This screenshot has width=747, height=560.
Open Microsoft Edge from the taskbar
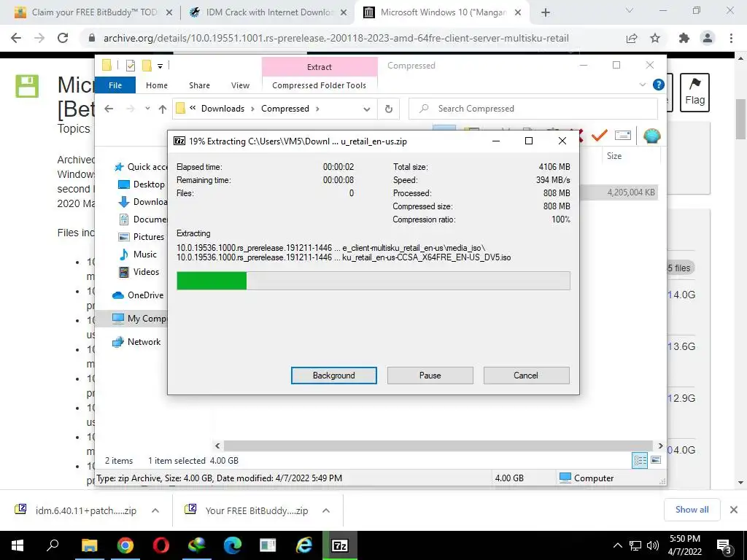tap(233, 545)
